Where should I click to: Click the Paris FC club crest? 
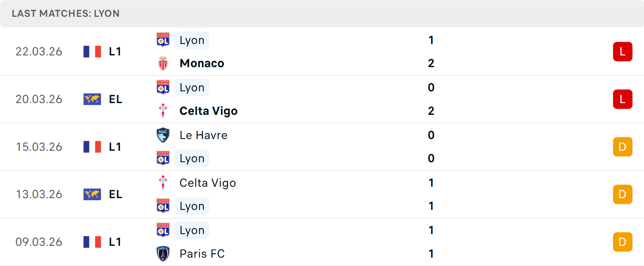pyautogui.click(x=163, y=254)
